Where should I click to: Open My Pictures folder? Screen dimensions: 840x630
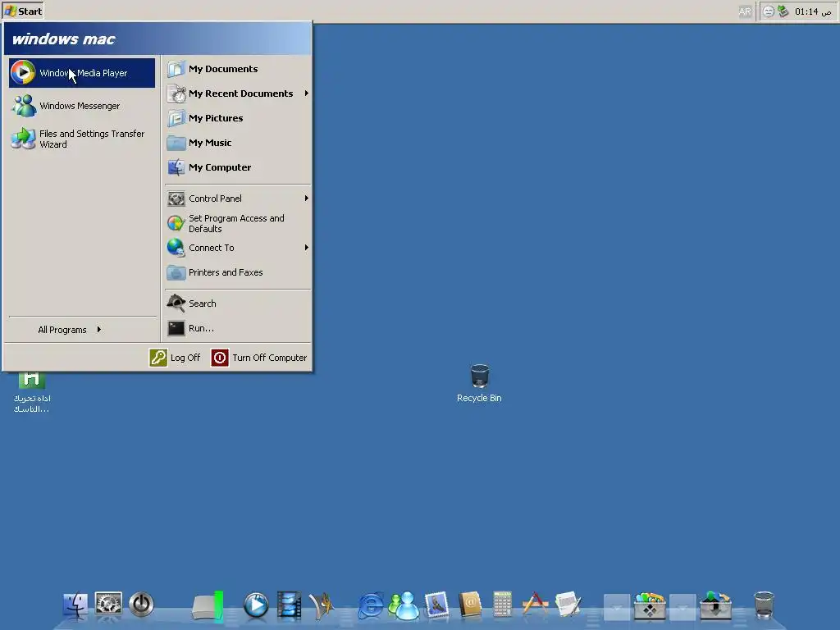238,118
